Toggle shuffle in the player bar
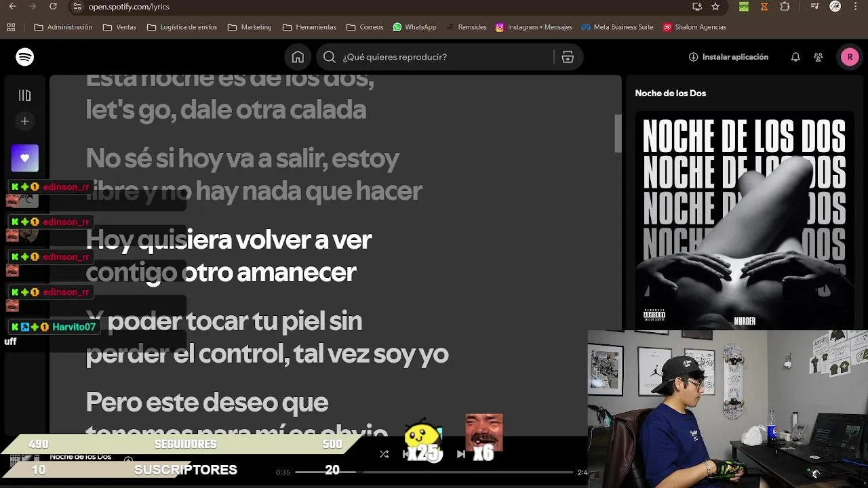The height and width of the screenshot is (488, 868). point(384,454)
